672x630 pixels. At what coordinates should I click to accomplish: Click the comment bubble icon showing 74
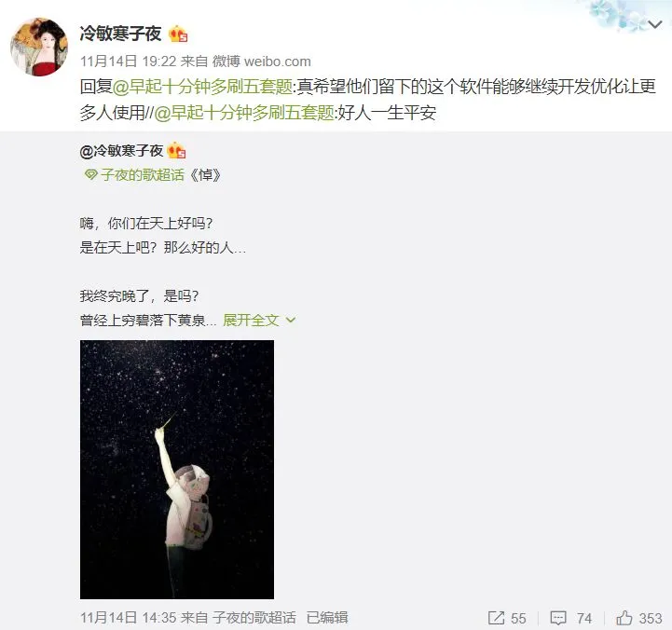point(558,618)
